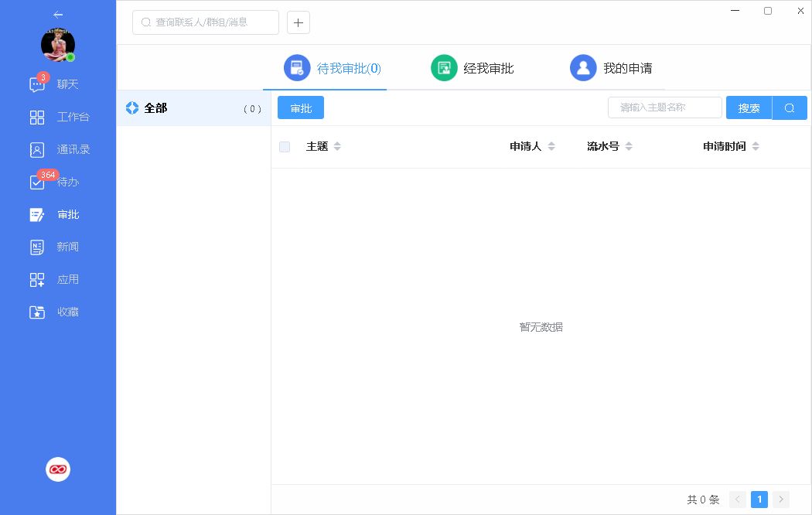Open the 工作台 workbench icon

[37, 118]
